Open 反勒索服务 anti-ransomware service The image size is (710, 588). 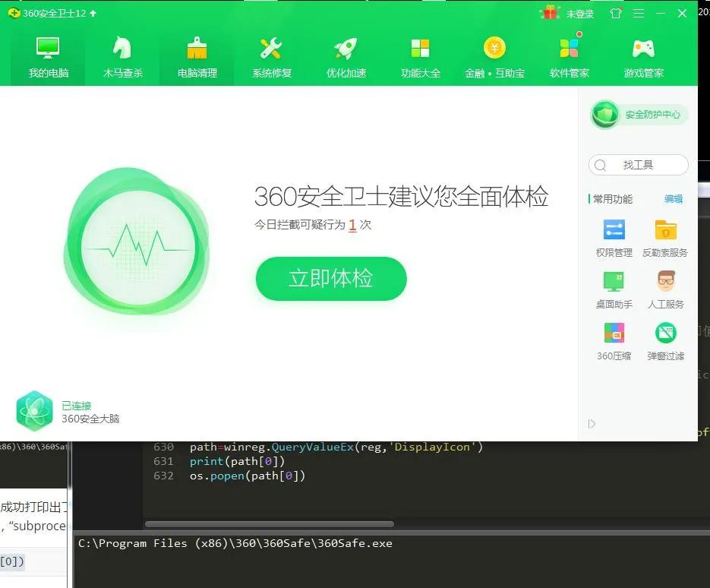(664, 237)
